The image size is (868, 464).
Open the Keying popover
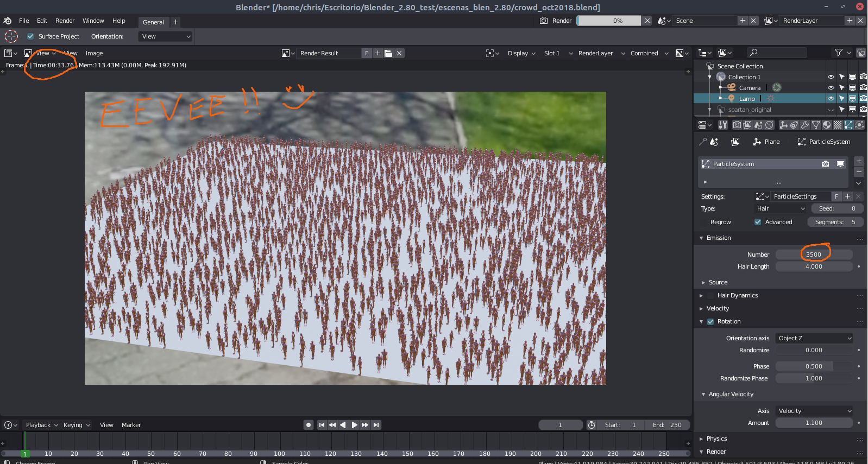pyautogui.click(x=77, y=425)
